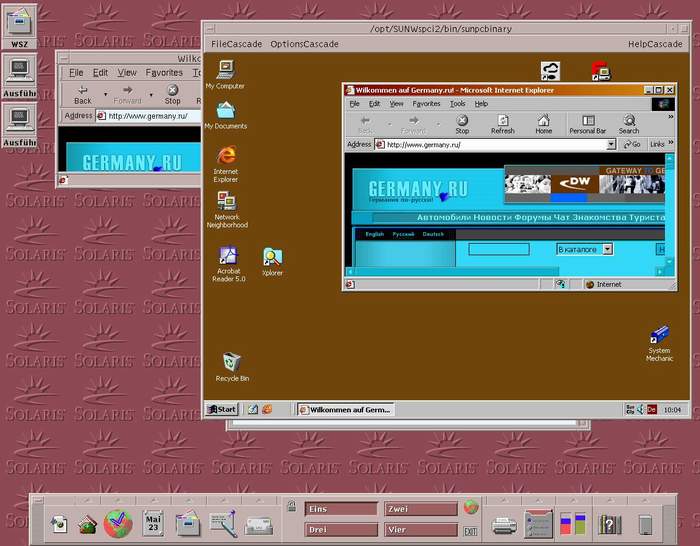The width and height of the screenshot is (700, 546).
Task: Switch to workspace Zwei
Action: tap(421, 509)
